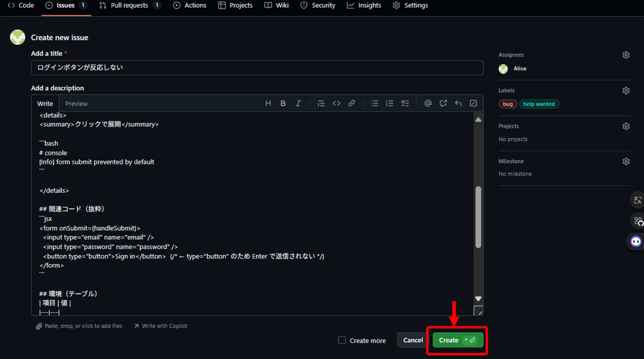Switch to the Projects tab
The width and height of the screenshot is (644, 359).
point(235,5)
